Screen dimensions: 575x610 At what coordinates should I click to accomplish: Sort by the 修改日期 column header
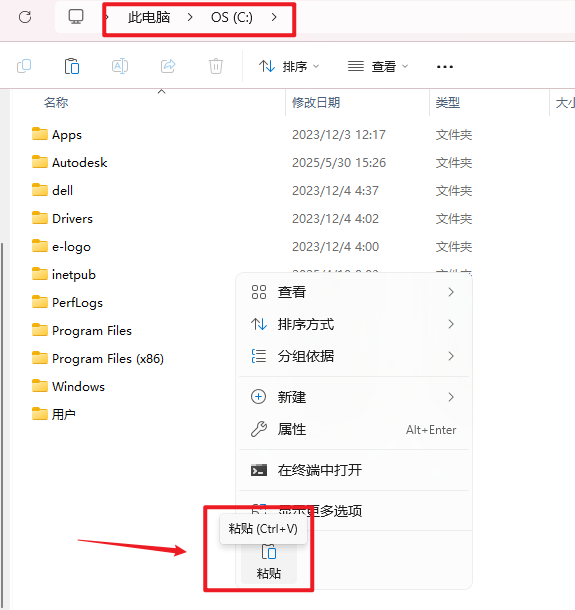[x=316, y=103]
